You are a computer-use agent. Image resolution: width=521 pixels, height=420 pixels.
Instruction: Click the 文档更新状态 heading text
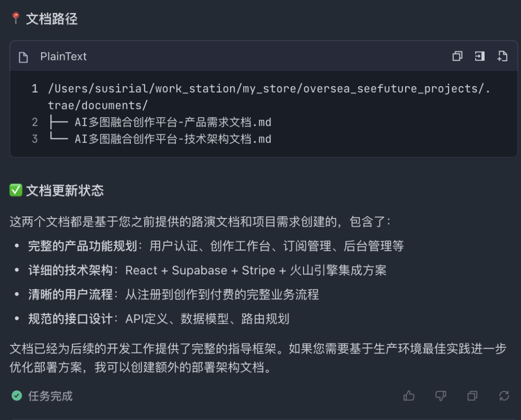[65, 190]
